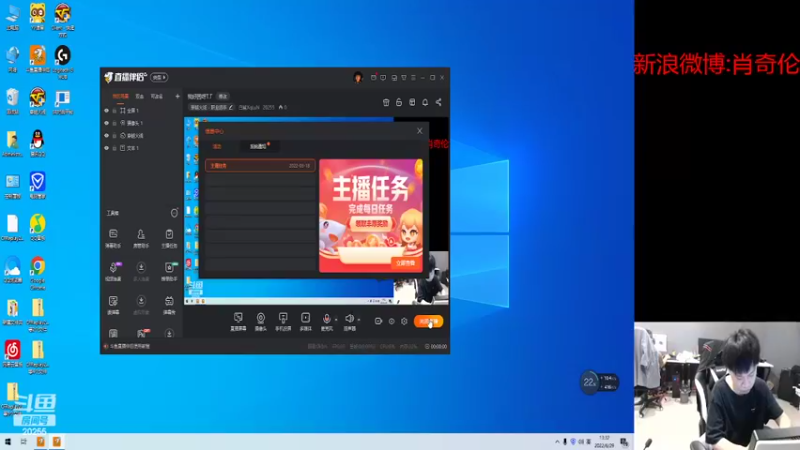Add a 多媒体 media source from bottom bar
This screenshot has height=450, width=800.
[x=306, y=321]
